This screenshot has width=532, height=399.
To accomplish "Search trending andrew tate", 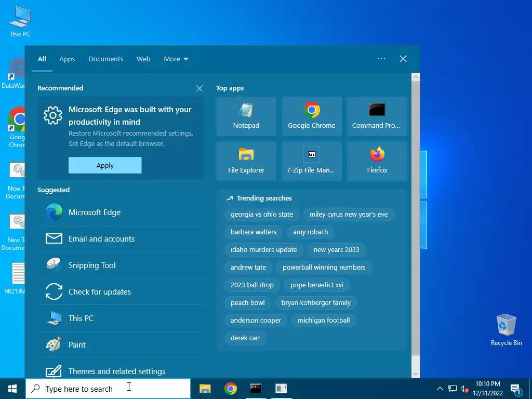I will pyautogui.click(x=248, y=268).
